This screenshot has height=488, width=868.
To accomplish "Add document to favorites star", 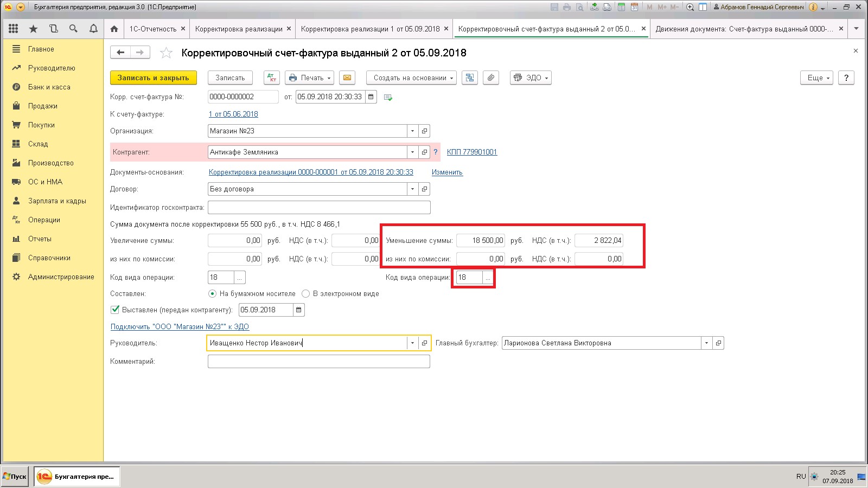I will [166, 53].
